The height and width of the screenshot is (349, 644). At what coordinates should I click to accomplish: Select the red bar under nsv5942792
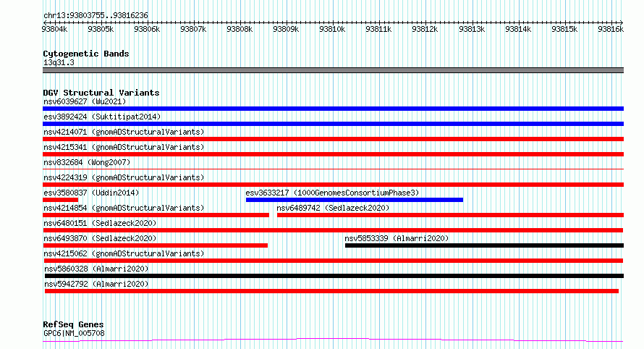tap(332, 291)
